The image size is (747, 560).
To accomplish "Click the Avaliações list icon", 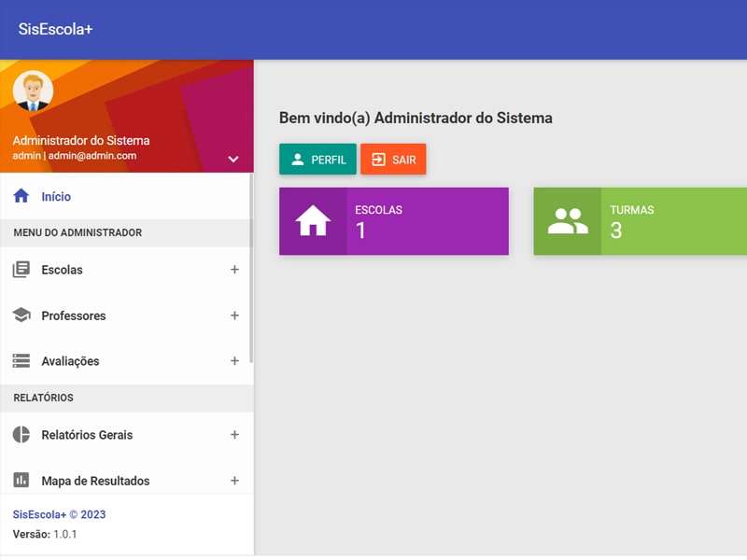I will [21, 361].
